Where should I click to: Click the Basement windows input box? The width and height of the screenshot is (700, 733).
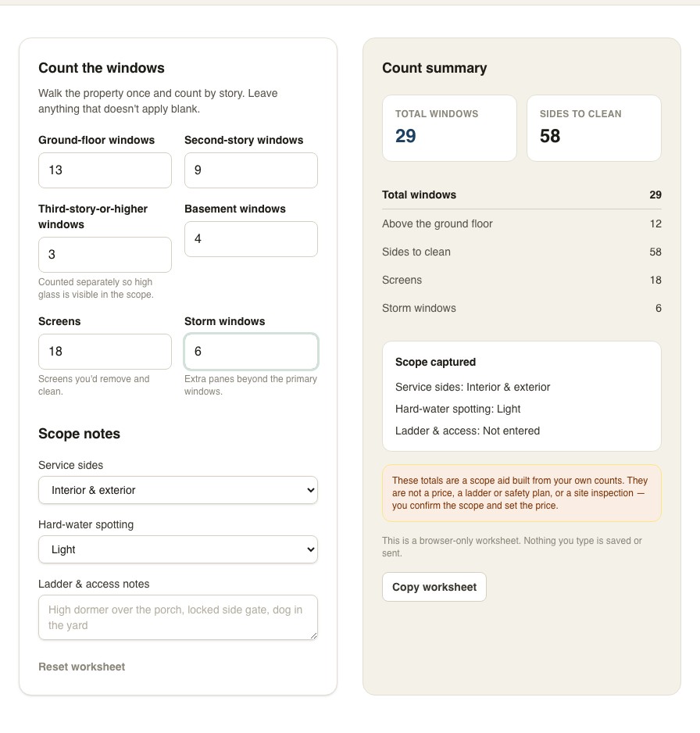251,239
